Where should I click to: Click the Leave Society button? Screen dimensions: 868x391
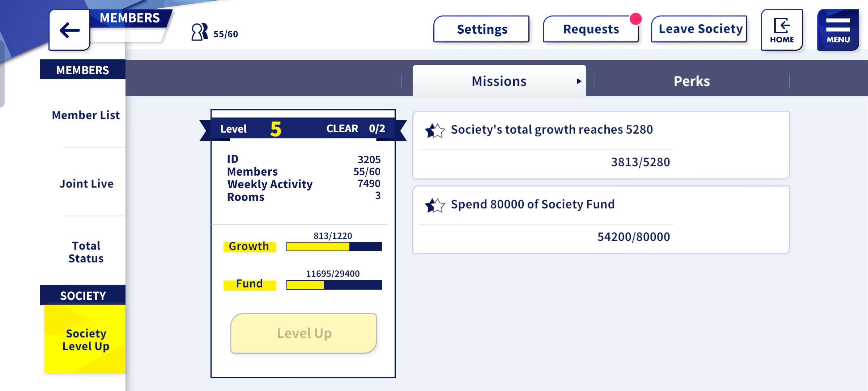click(699, 29)
